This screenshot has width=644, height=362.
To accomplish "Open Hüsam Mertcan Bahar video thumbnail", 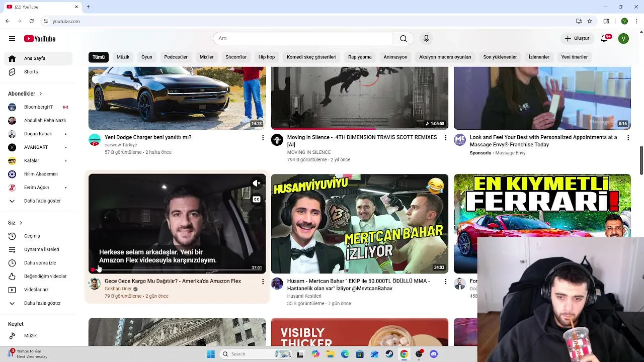I will [360, 224].
